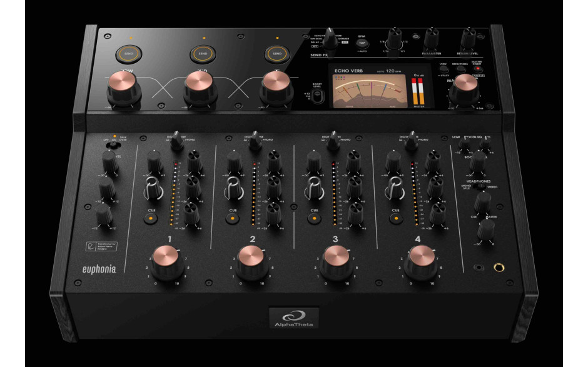The width and height of the screenshot is (588, 367).
Task: Push the BRIGHTNESS button
Action: (460, 69)
